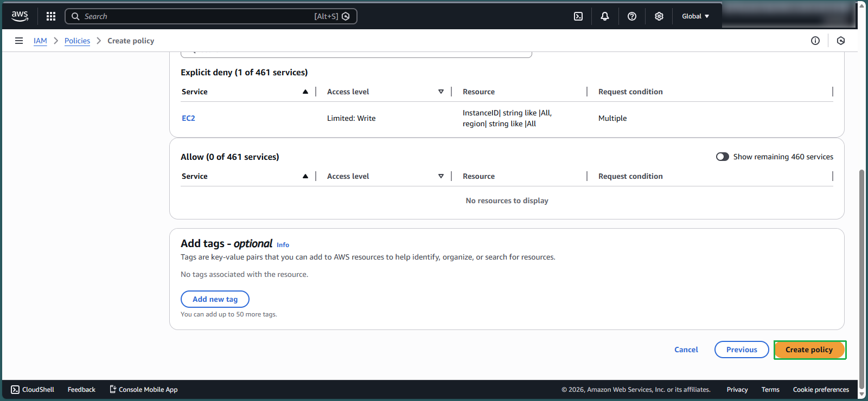Viewport: 868px width, 401px height.
Task: Click the Amazon Q icon in search bar
Action: [346, 16]
